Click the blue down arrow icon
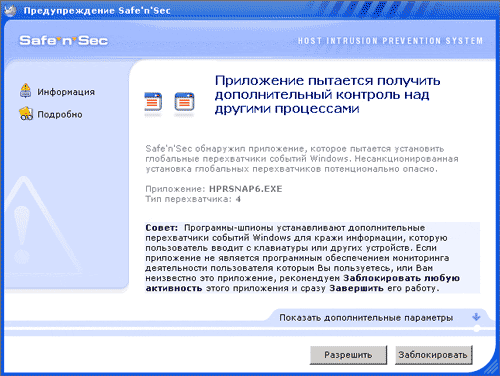 (x=476, y=317)
